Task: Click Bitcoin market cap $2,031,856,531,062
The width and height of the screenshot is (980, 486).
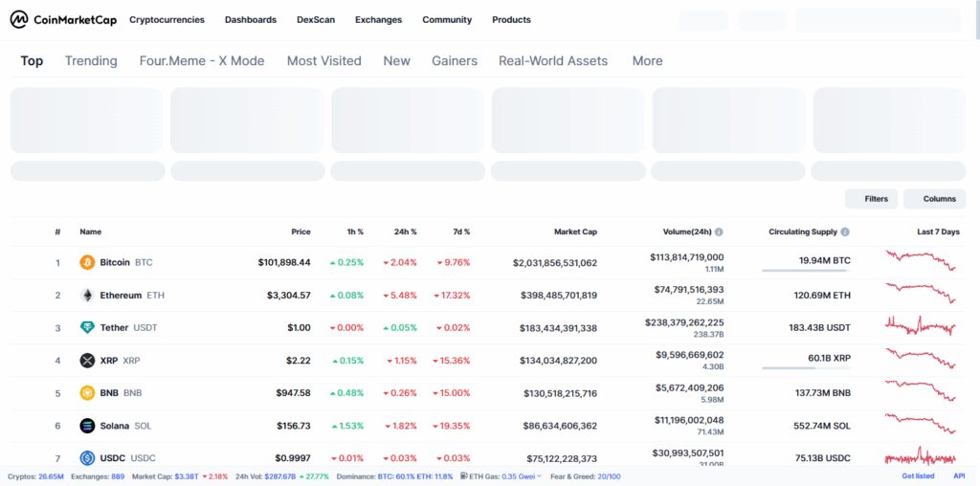Action: click(555, 263)
